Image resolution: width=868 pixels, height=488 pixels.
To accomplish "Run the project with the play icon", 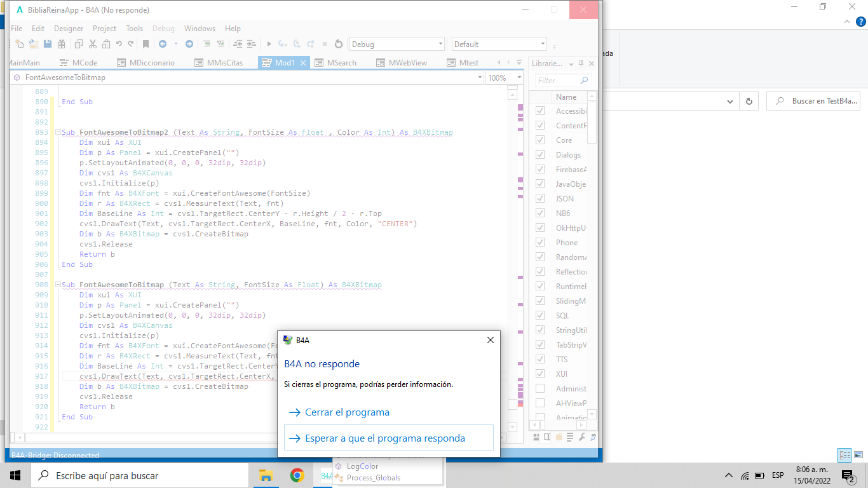I will pyautogui.click(x=269, y=44).
